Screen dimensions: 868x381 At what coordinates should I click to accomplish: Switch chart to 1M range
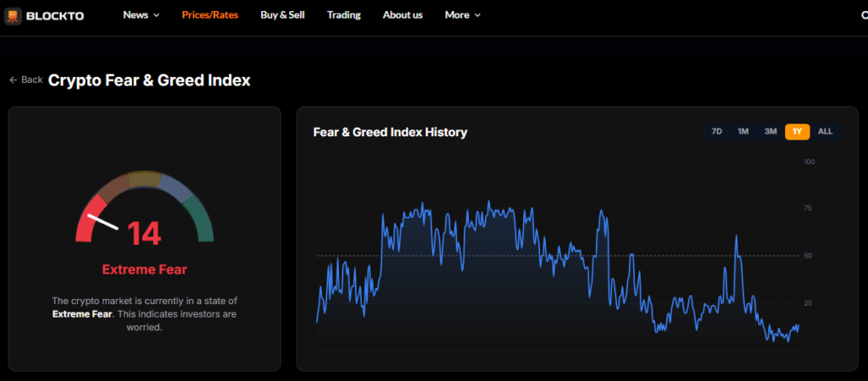point(743,131)
